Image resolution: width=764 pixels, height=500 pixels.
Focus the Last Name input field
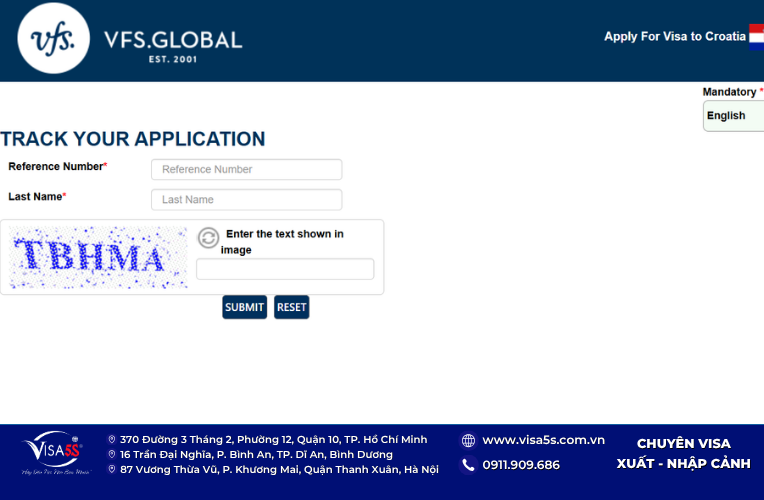(247, 200)
